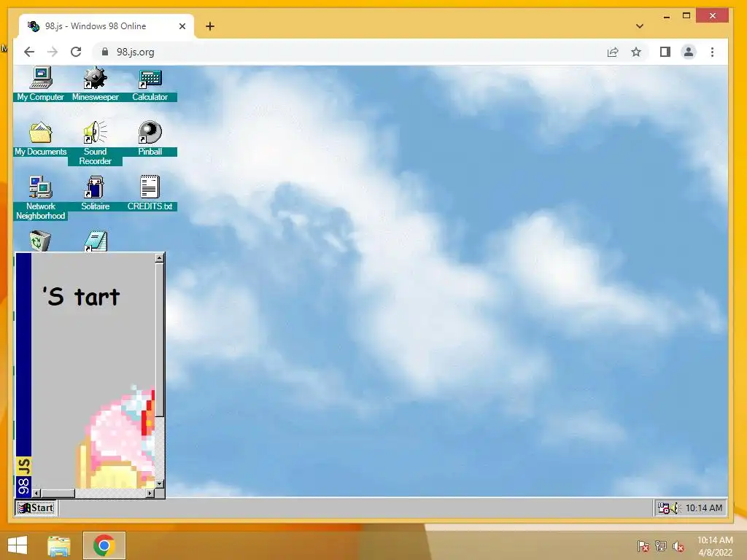This screenshot has height=560, width=747.
Task: Close the 98.js browser tab
Action: pos(182,26)
